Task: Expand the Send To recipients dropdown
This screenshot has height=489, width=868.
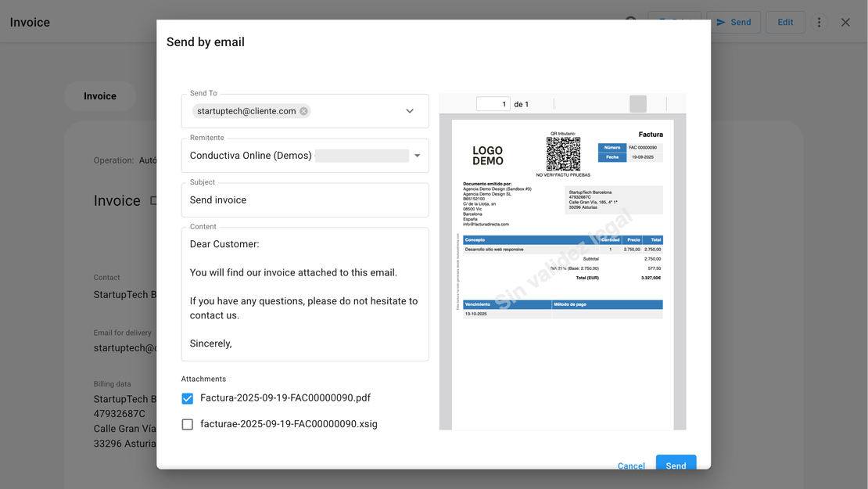Action: [410, 111]
